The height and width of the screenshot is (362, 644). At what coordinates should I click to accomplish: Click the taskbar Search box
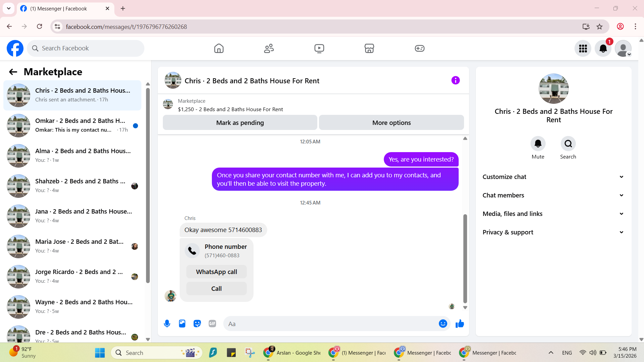tap(156, 353)
